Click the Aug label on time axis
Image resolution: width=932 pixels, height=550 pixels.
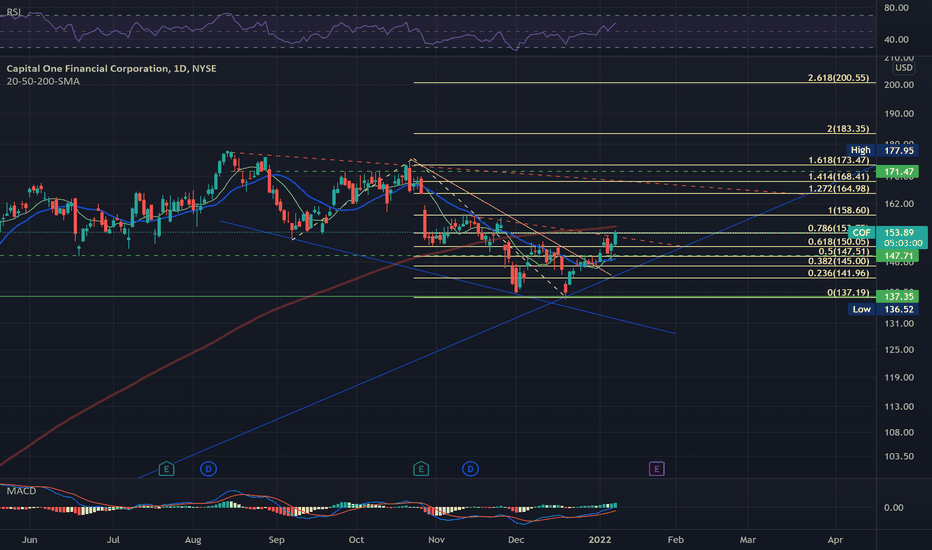click(193, 540)
